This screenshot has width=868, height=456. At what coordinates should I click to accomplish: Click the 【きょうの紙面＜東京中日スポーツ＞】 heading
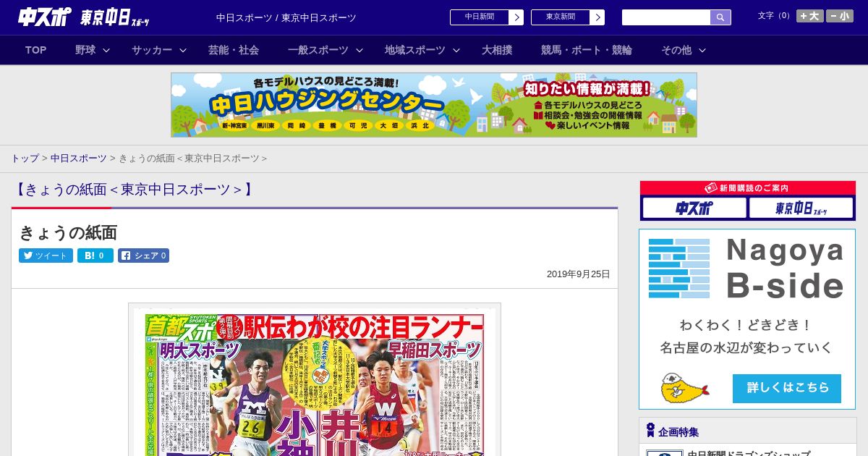point(134,190)
